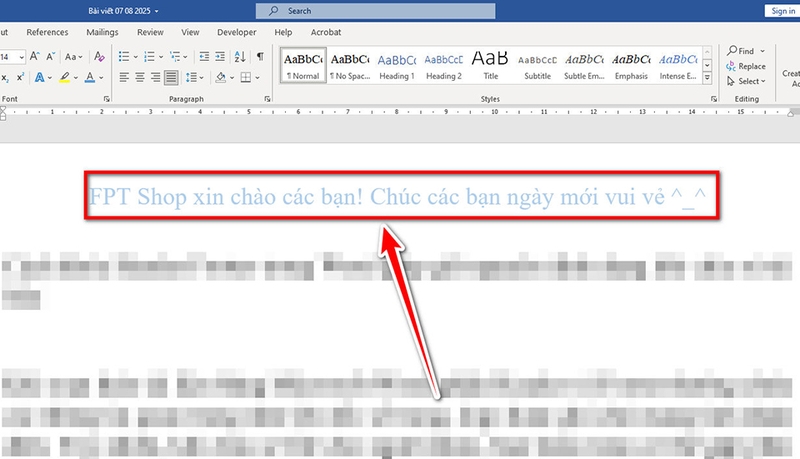Start a numbered list
Viewport: 800px width, 459px height.
[149, 56]
